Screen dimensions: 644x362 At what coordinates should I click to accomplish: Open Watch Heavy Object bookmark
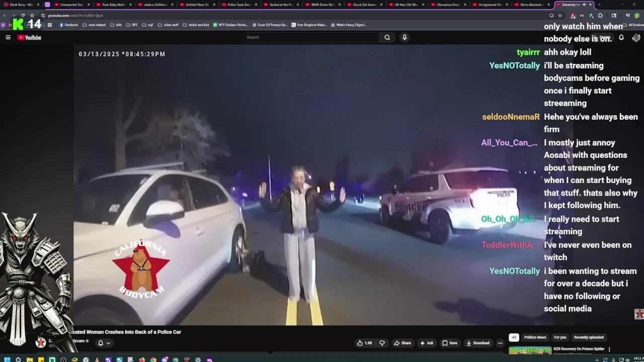coord(348,25)
